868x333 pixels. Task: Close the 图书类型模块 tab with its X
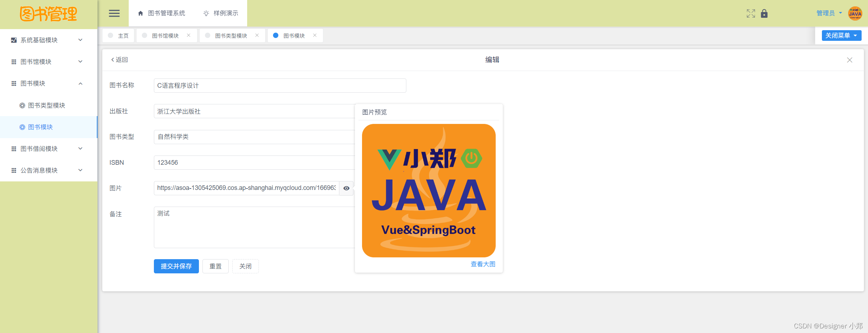[x=257, y=35]
